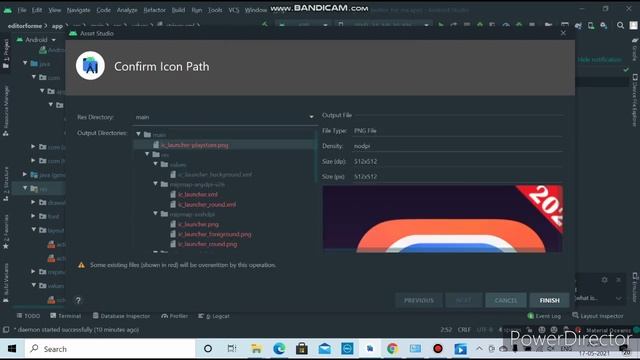Open the File menu
Viewport: 640px width, 360px height.
(x=22, y=10)
